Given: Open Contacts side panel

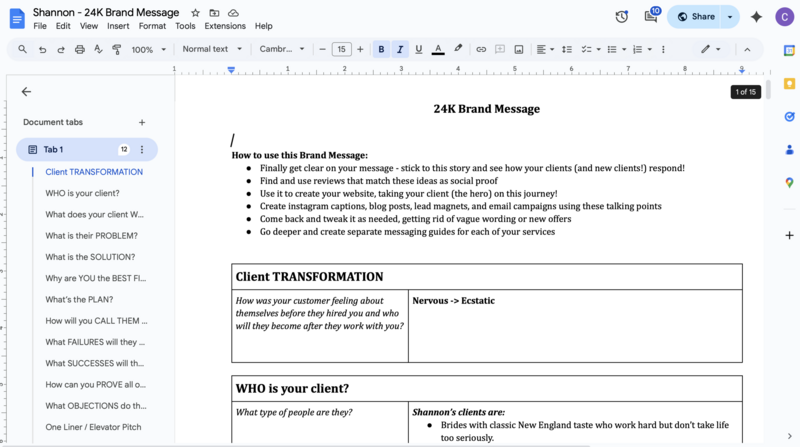Looking at the screenshot, I should [x=789, y=150].
